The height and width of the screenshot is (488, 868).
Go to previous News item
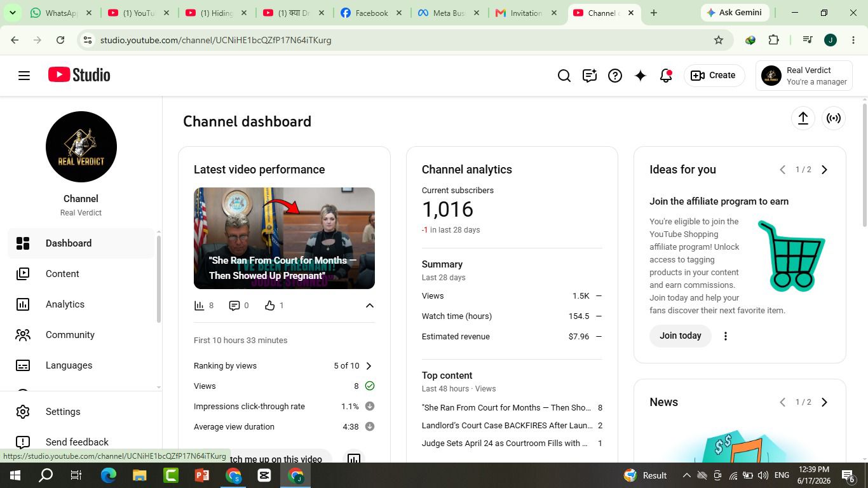pos(782,402)
